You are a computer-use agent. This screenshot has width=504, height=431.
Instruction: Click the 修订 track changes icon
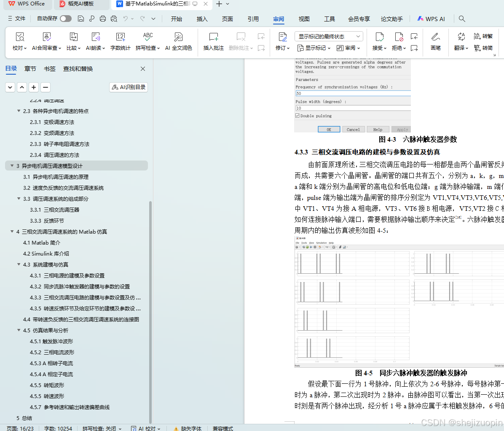tap(282, 37)
